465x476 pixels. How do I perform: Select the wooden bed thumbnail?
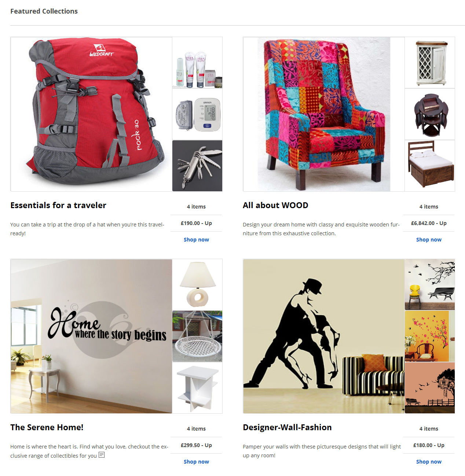(x=430, y=166)
